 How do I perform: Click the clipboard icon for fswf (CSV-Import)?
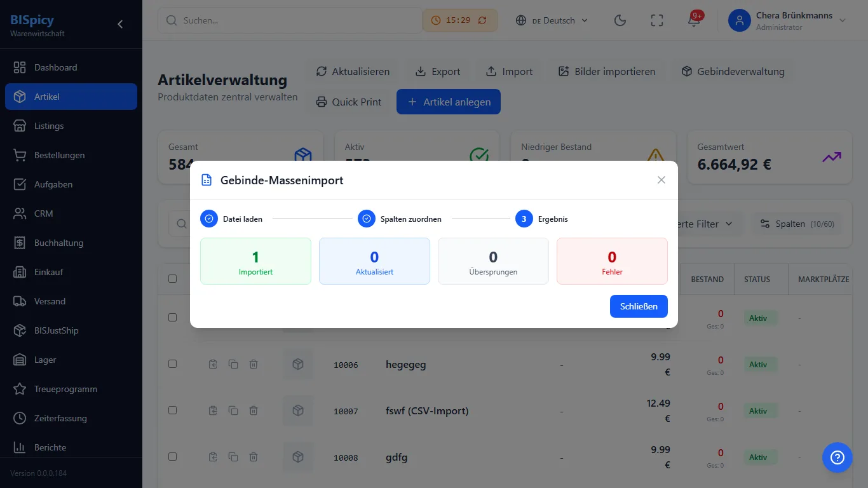point(213,410)
